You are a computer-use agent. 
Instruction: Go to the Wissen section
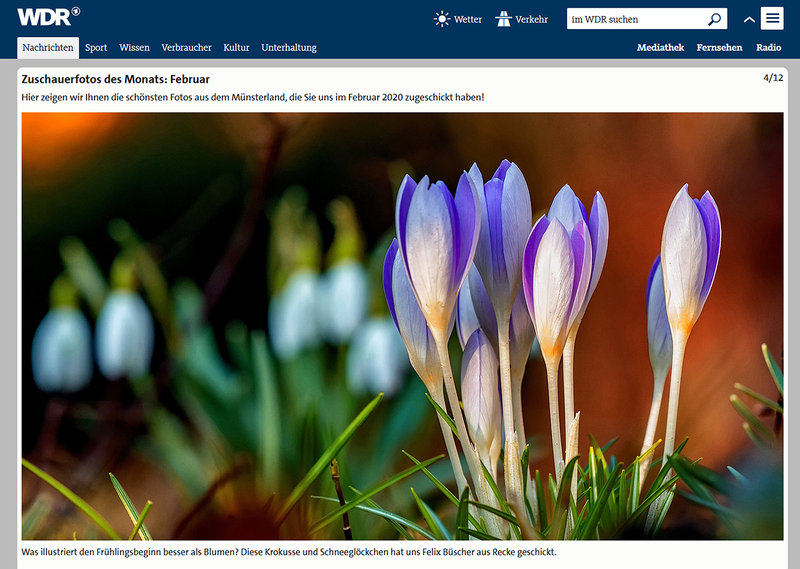tap(134, 47)
